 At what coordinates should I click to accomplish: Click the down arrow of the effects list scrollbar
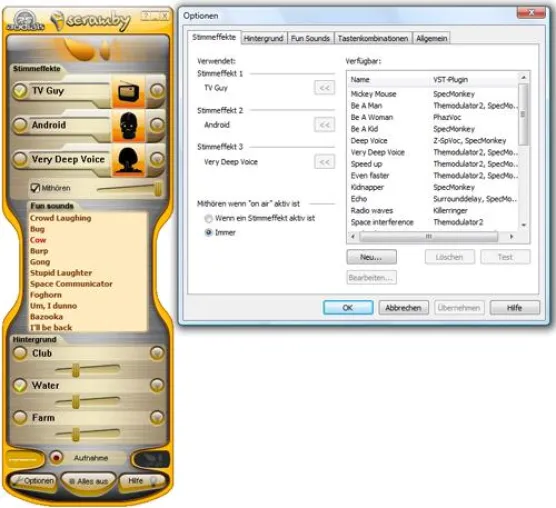point(523,225)
